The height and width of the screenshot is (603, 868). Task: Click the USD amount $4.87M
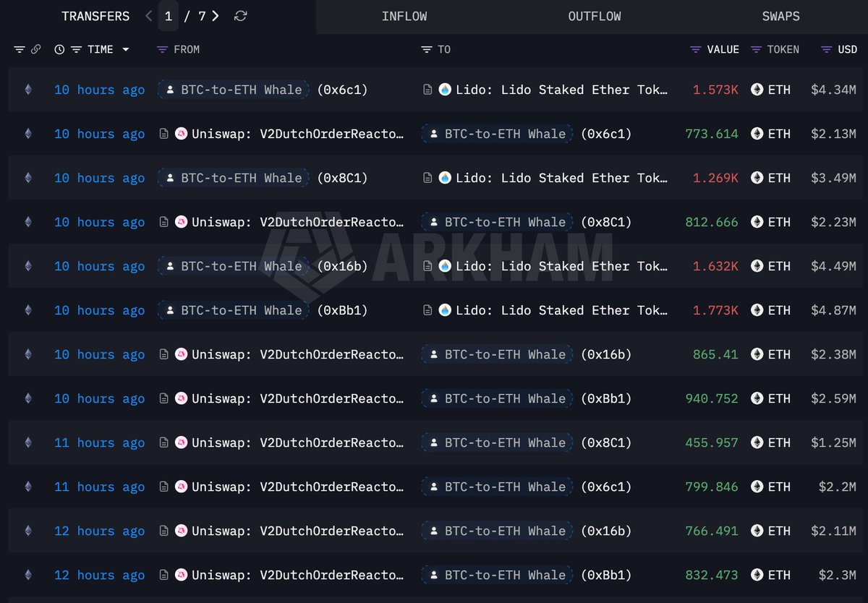pos(833,310)
